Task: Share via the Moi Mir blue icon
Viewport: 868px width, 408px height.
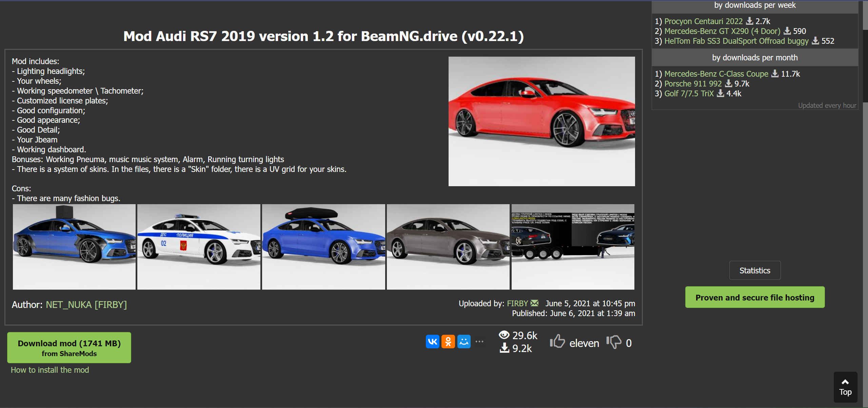Action: [464, 342]
